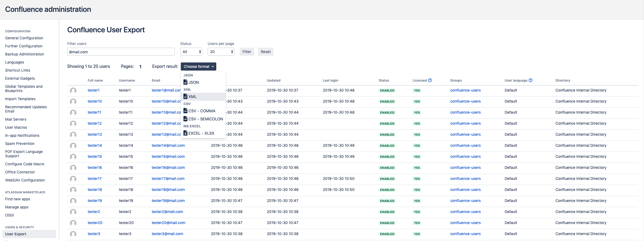Click the XML file icon in export menu
Image resolution: width=644 pixels, height=241 pixels.
click(185, 96)
